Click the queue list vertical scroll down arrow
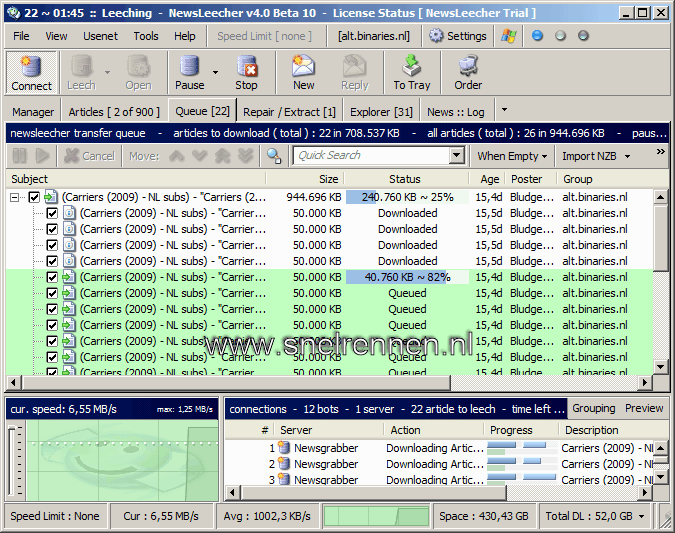Image resolution: width=675 pixels, height=533 pixels. click(x=660, y=367)
